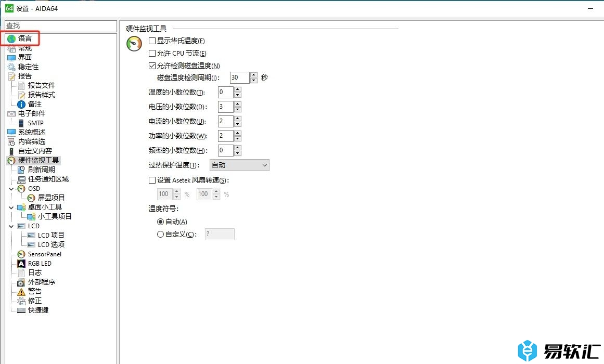The height and width of the screenshot is (364, 604).
Task: Increase 电流的小数位数 value
Action: pyautogui.click(x=238, y=119)
